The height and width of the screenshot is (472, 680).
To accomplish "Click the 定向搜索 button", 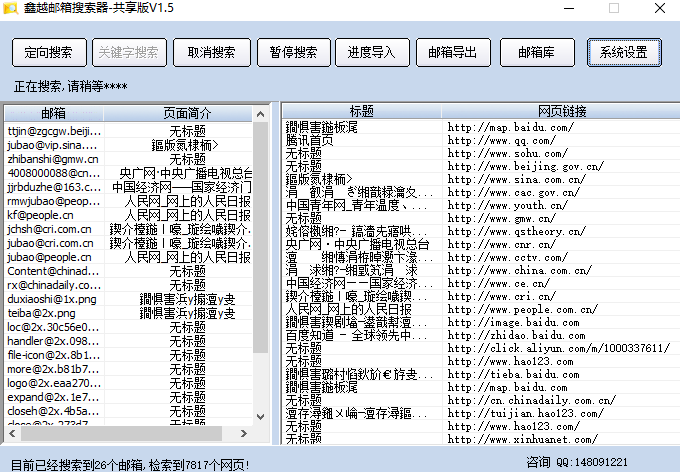I will coord(49,52).
